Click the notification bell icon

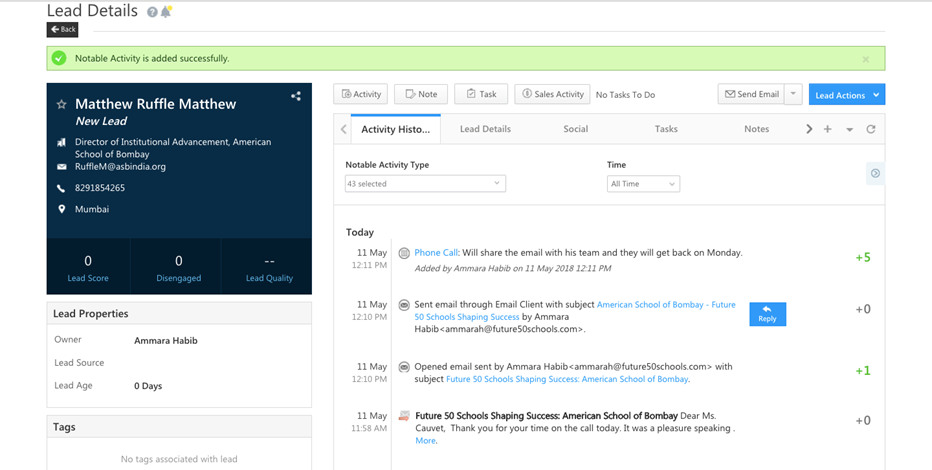pos(166,12)
